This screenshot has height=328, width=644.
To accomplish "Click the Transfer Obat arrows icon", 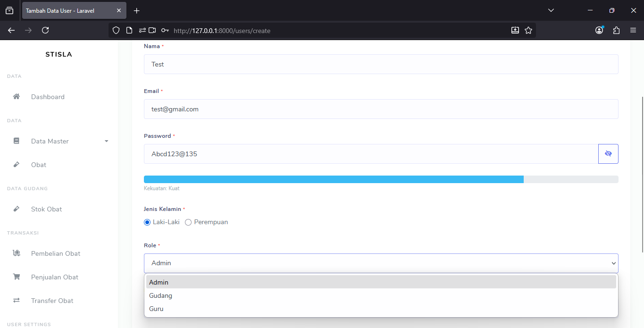I will point(17,301).
